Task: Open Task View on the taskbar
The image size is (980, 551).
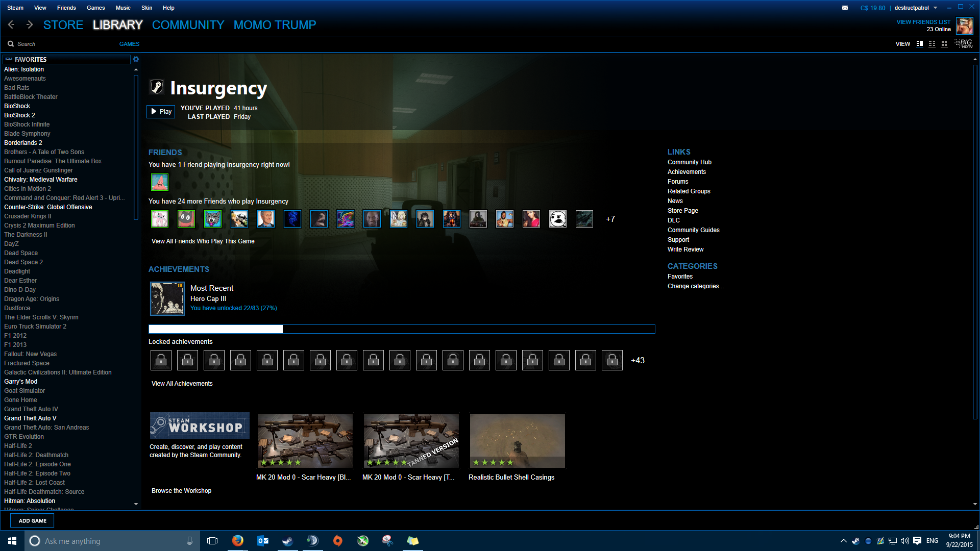Action: click(x=212, y=541)
